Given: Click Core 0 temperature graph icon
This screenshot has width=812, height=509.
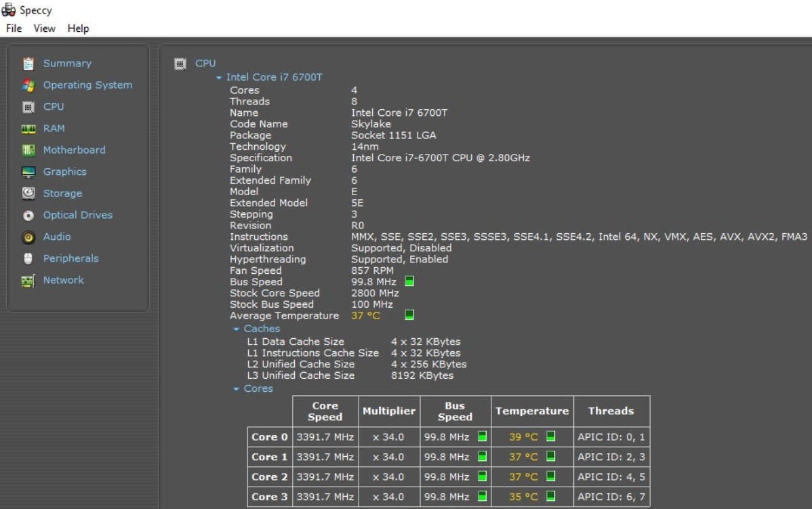Looking at the screenshot, I should (551, 436).
